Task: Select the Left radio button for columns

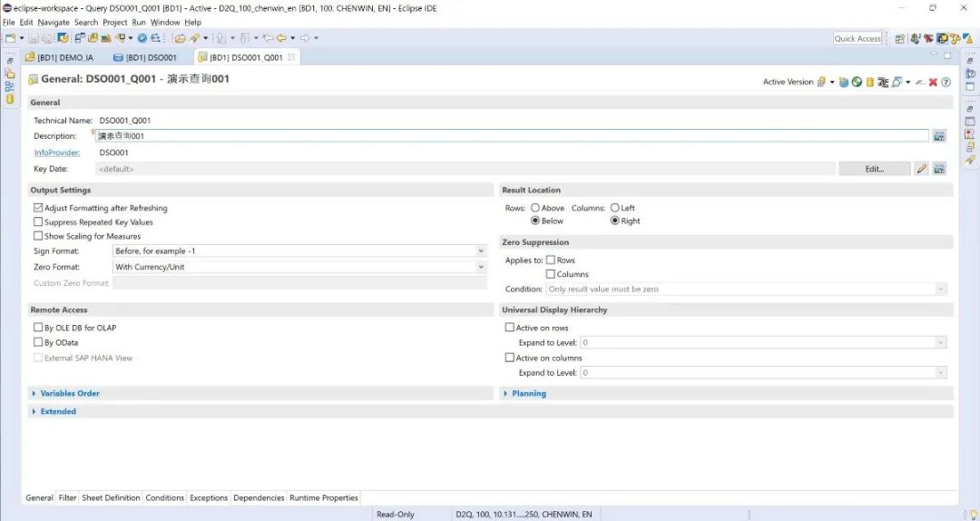Action: click(x=615, y=208)
